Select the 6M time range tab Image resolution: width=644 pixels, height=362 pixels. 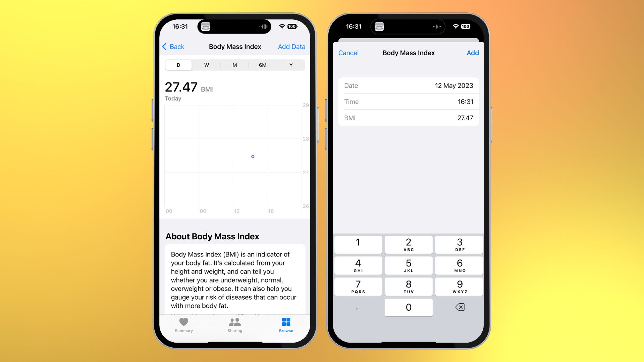[x=262, y=65]
